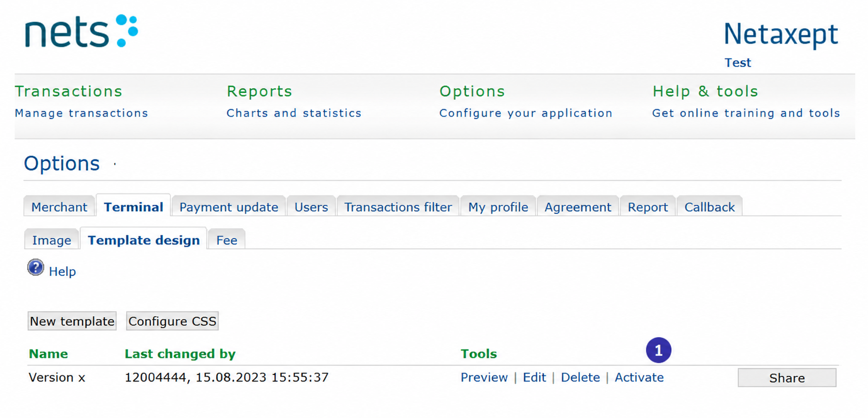Click the Version x template name
868x418 pixels.
point(57,377)
